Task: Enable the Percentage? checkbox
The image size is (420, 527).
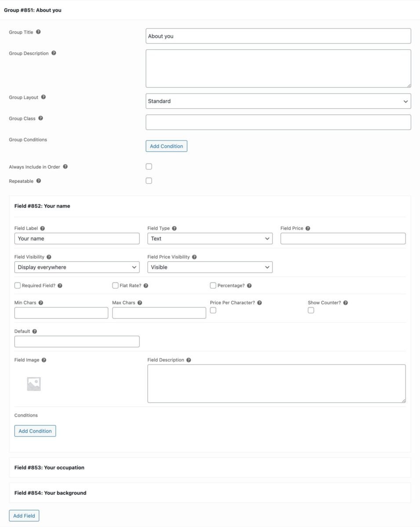Action: click(x=213, y=285)
